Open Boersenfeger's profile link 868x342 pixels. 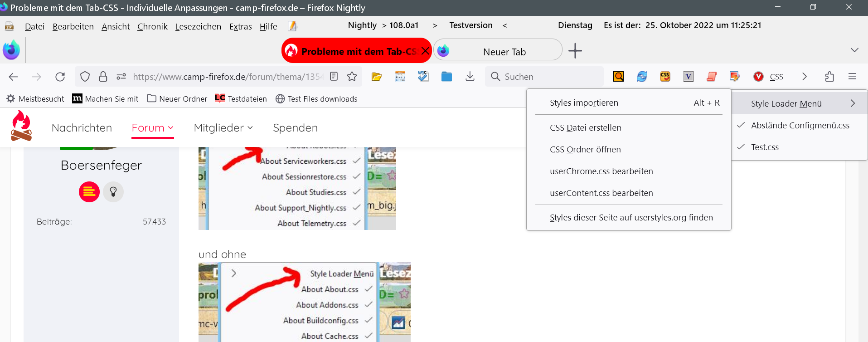click(x=102, y=165)
